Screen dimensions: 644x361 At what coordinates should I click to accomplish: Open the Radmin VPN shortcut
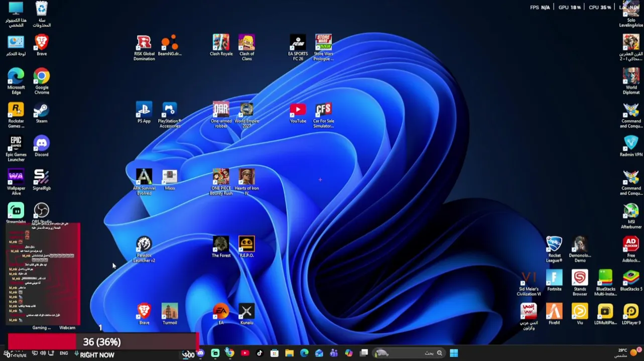(631, 146)
